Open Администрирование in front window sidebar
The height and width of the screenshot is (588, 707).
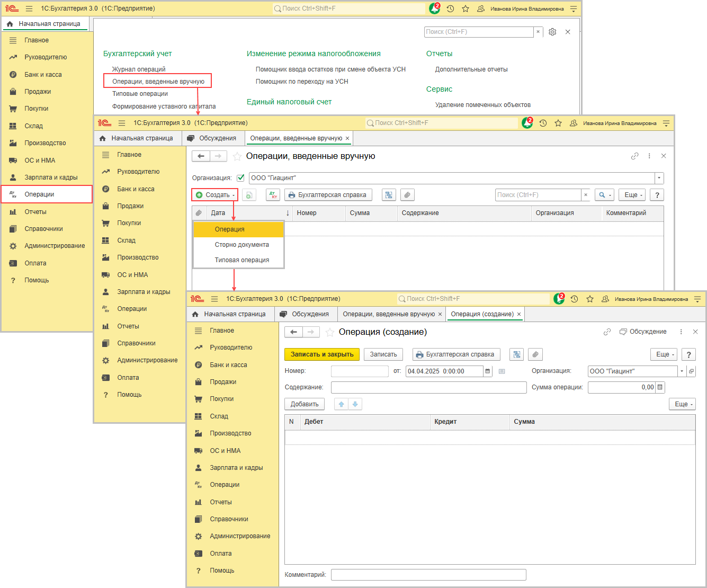coord(240,536)
